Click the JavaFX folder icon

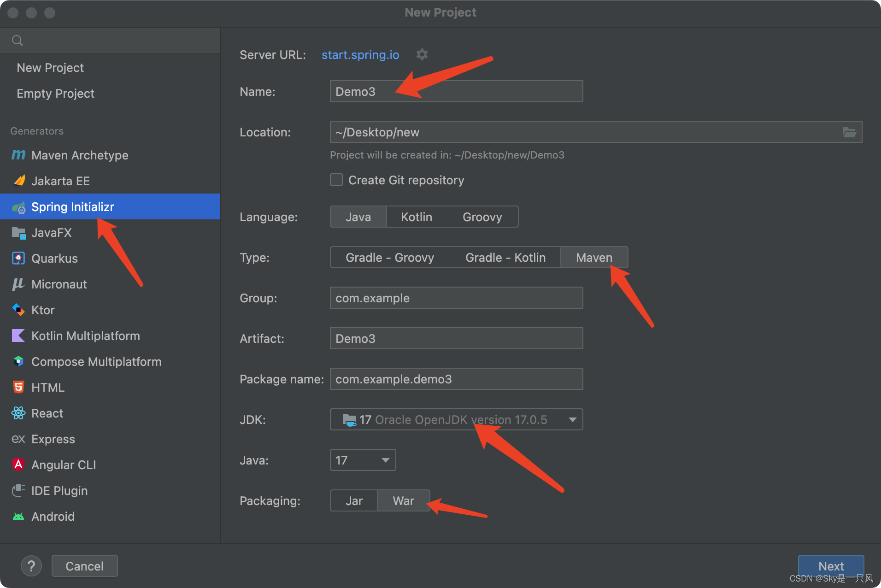pyautogui.click(x=18, y=233)
